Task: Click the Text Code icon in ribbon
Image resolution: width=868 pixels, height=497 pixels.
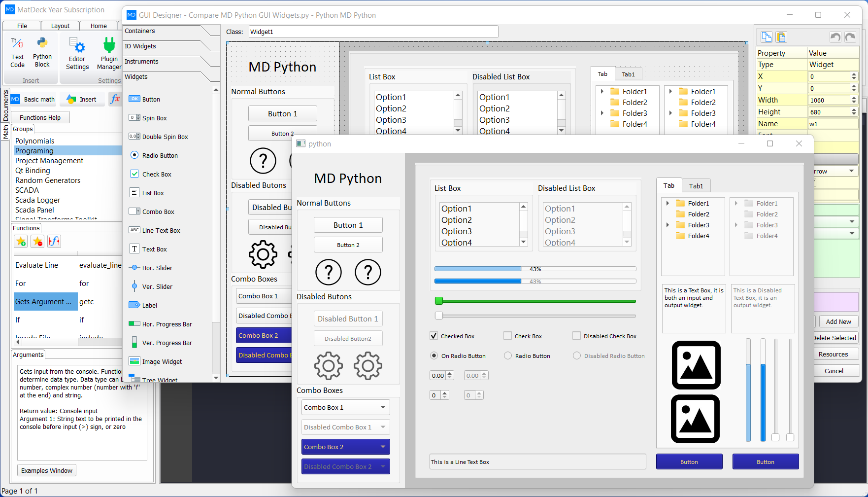Action: pyautogui.click(x=17, y=53)
